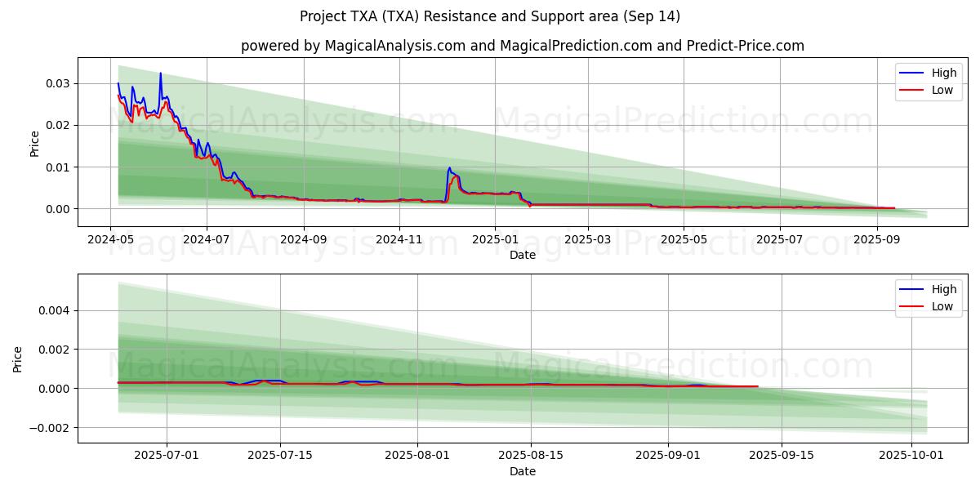980x490 pixels.
Task: Click the '2025-09-15' tick on the bottom chart
Action: [782, 457]
